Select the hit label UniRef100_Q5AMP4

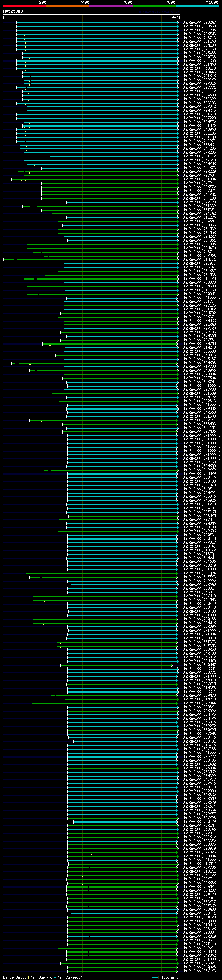pyautogui.click(x=199, y=886)
